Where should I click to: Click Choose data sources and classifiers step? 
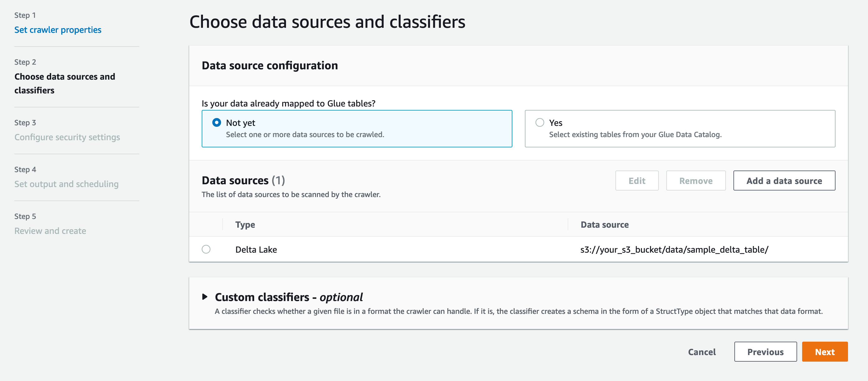point(64,83)
